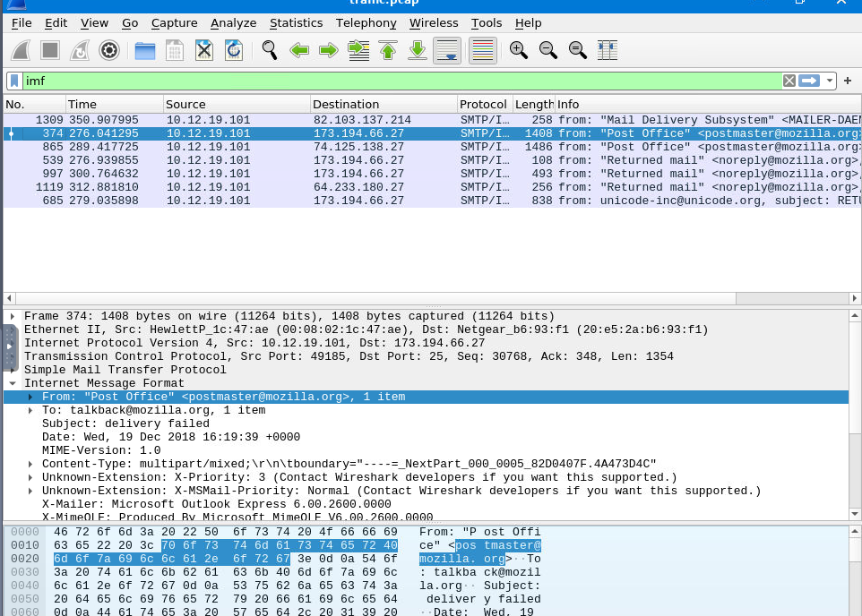Screen dimensions: 862x616
Task: Expand the To: talkback@mozilla.org item
Action: (30, 410)
